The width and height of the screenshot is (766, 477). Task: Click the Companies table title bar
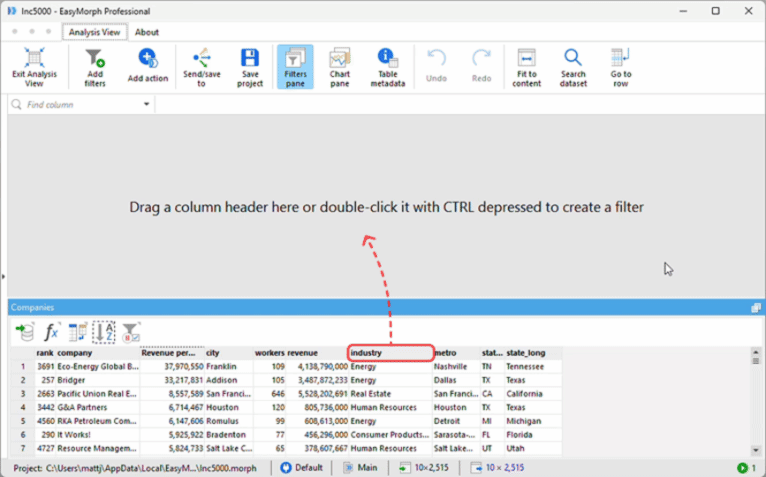[x=386, y=307]
